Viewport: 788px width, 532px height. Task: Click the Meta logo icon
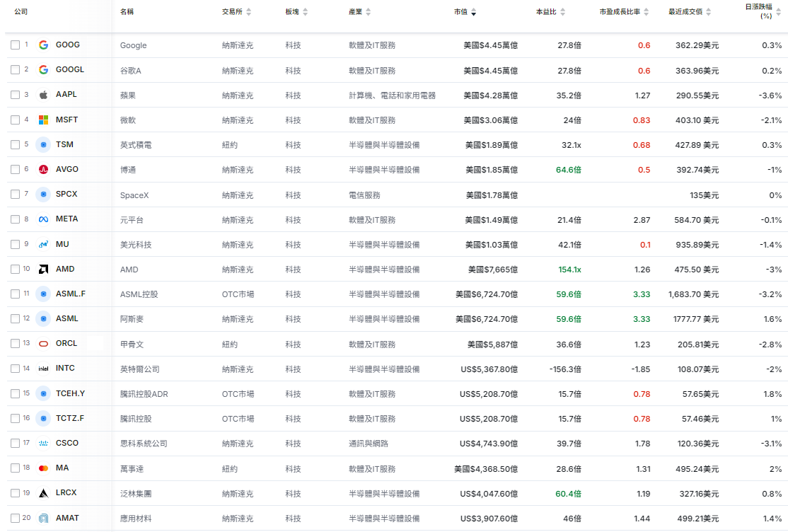pos(44,219)
